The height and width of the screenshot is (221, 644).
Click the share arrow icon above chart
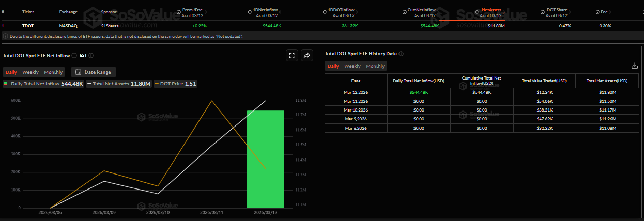tap(306, 56)
